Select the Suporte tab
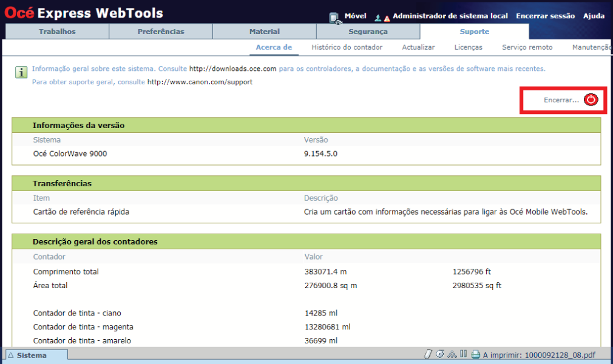Screen dimensions: 613x364 (475, 32)
